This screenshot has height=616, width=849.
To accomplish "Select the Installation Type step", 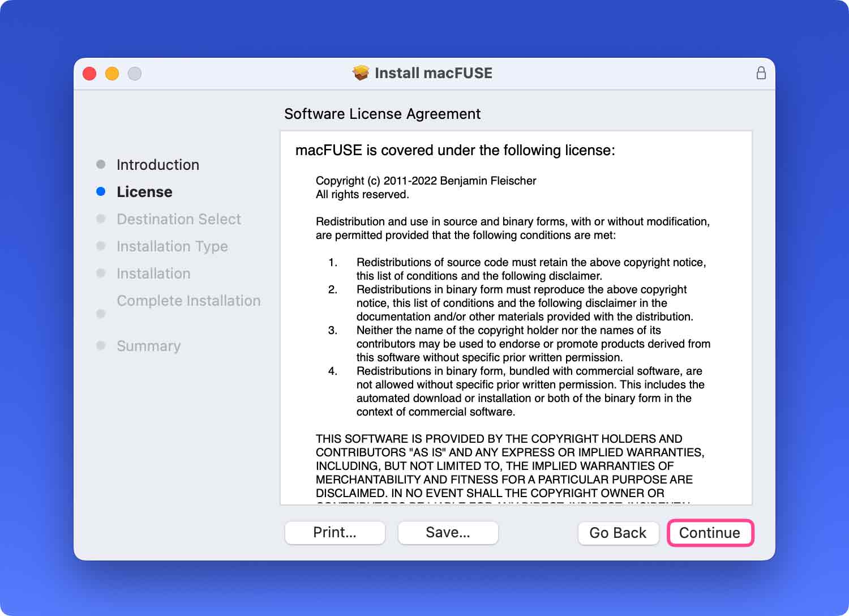I will click(x=172, y=246).
